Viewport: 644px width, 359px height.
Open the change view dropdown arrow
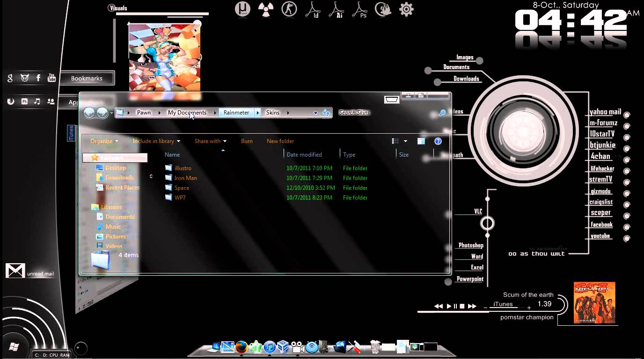tap(405, 141)
